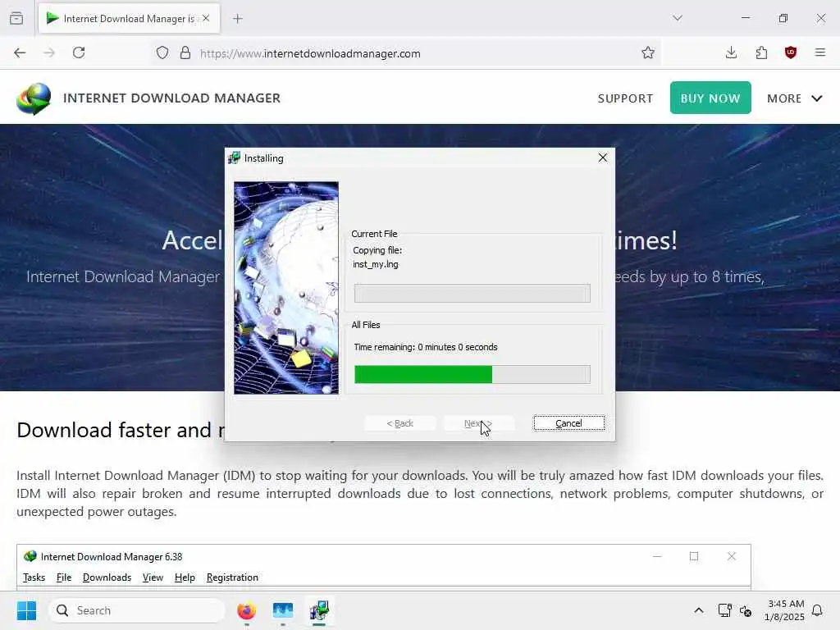Go forward using the greyed forward arrow

[48, 52]
